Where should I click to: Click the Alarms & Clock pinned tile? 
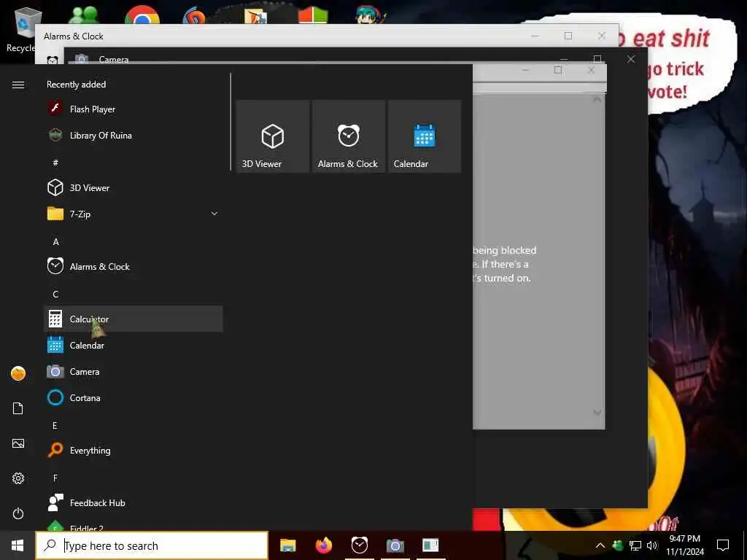point(349,136)
